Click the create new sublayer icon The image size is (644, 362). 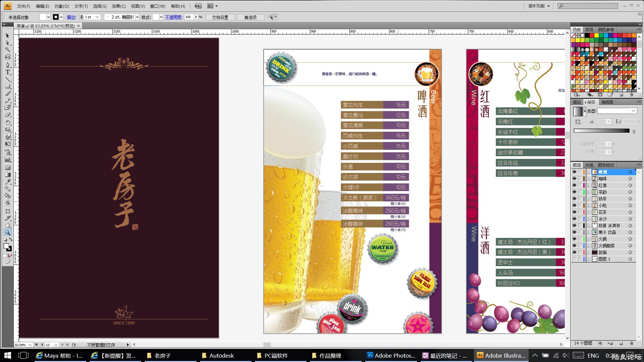pyautogui.click(x=610, y=343)
